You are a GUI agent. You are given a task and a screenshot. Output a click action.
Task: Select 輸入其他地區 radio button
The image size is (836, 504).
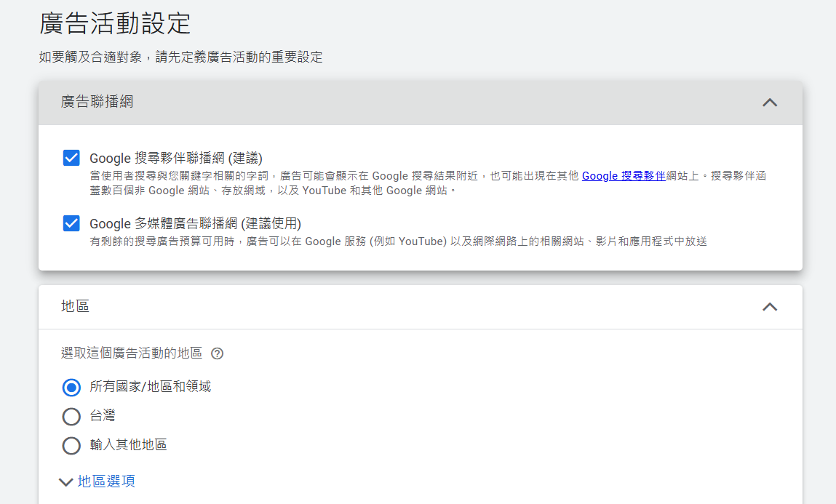(71, 445)
